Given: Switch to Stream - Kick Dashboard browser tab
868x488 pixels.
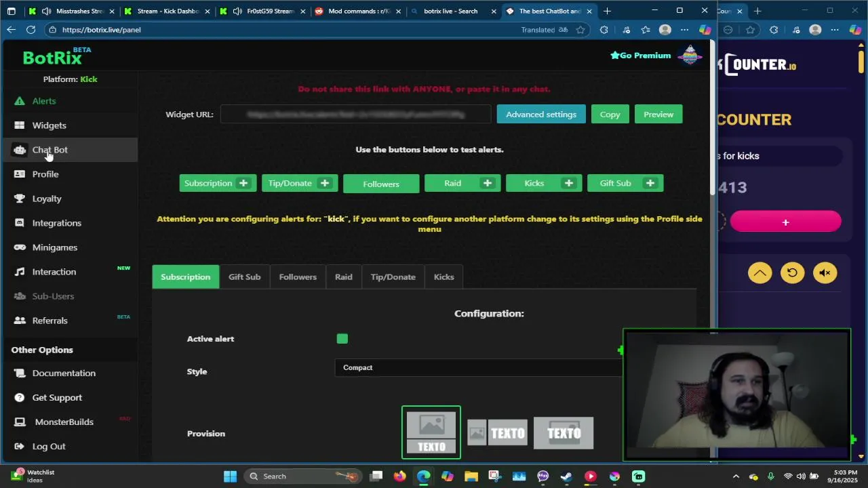Looking at the screenshot, I should [168, 11].
